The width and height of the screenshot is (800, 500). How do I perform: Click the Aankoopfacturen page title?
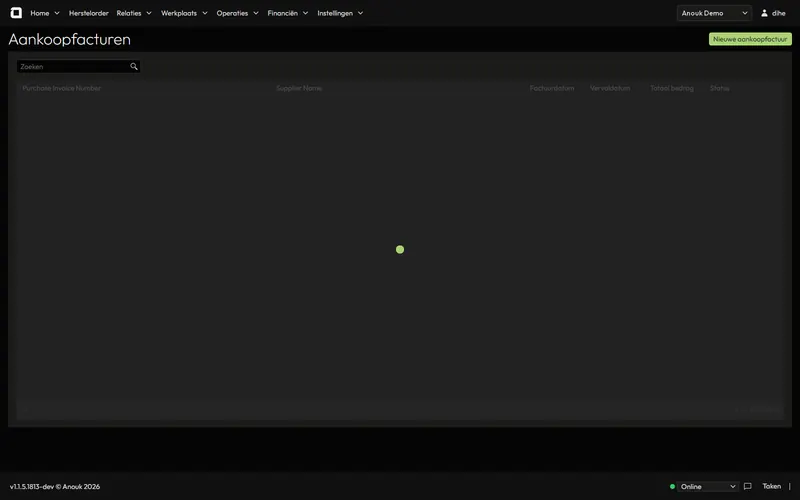(69, 39)
